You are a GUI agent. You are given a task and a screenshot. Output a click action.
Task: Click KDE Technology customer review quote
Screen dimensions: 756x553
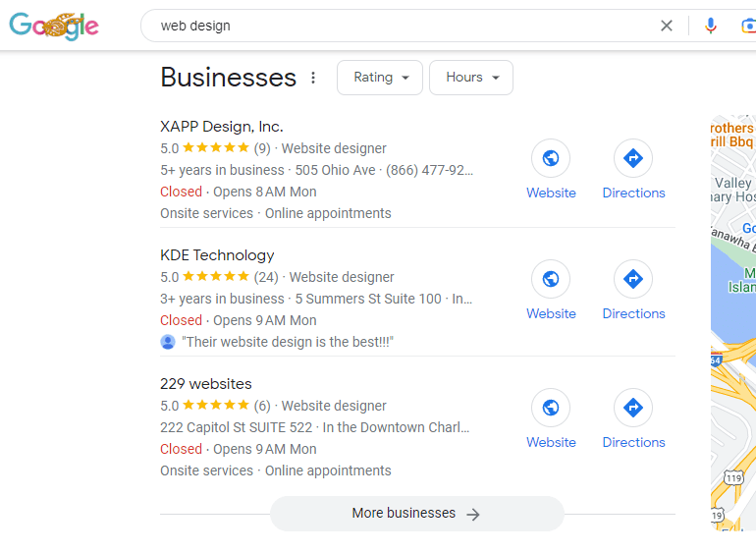click(x=287, y=342)
